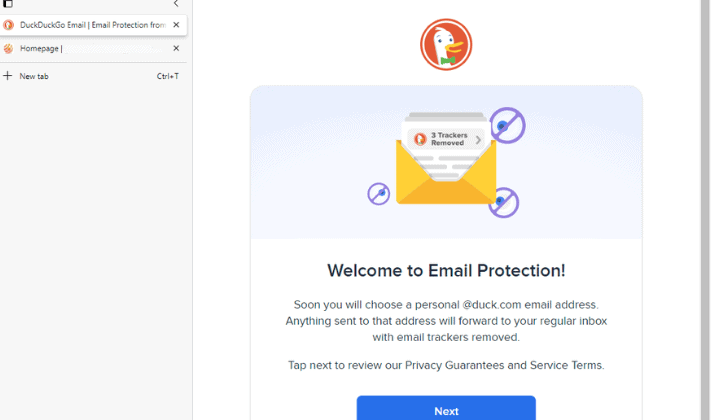715x420 pixels.
Task: Close the DuckDuckGo Email tab
Action: tap(176, 25)
